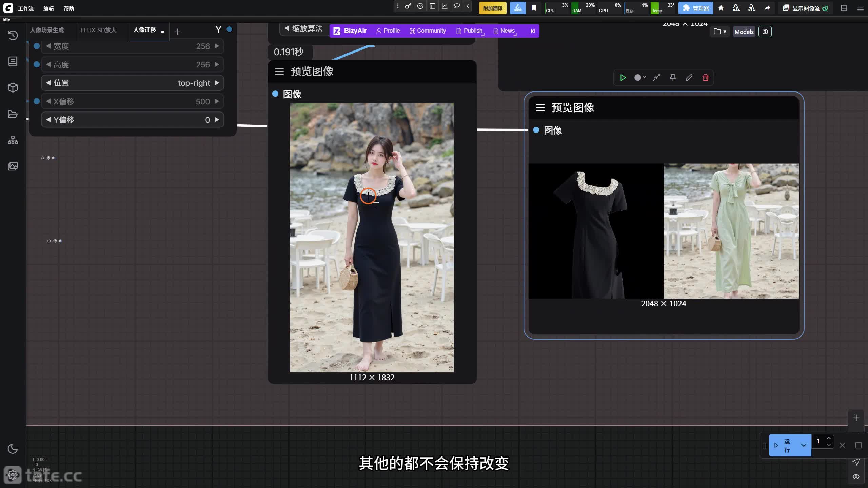Open the run mode dropdown chevron
The height and width of the screenshot is (488, 868).
coord(804,445)
